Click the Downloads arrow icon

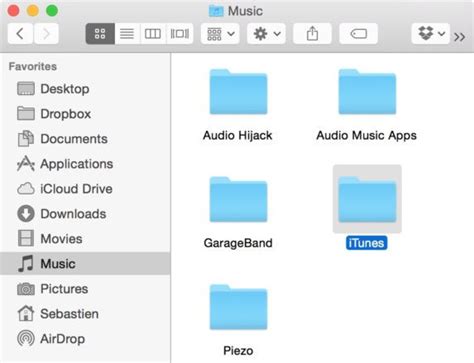(26, 214)
